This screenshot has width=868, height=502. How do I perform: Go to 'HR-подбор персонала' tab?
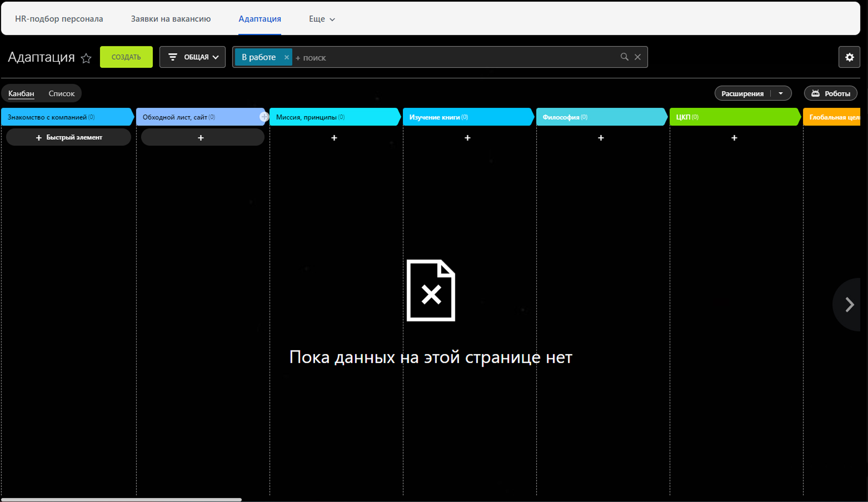(59, 19)
